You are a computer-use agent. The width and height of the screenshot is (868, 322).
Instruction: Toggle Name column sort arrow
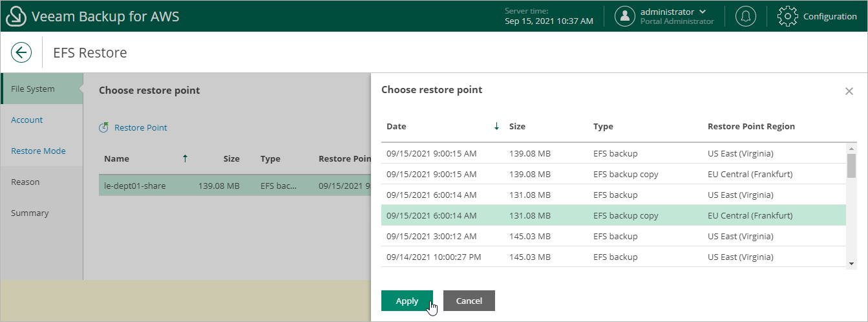185,158
